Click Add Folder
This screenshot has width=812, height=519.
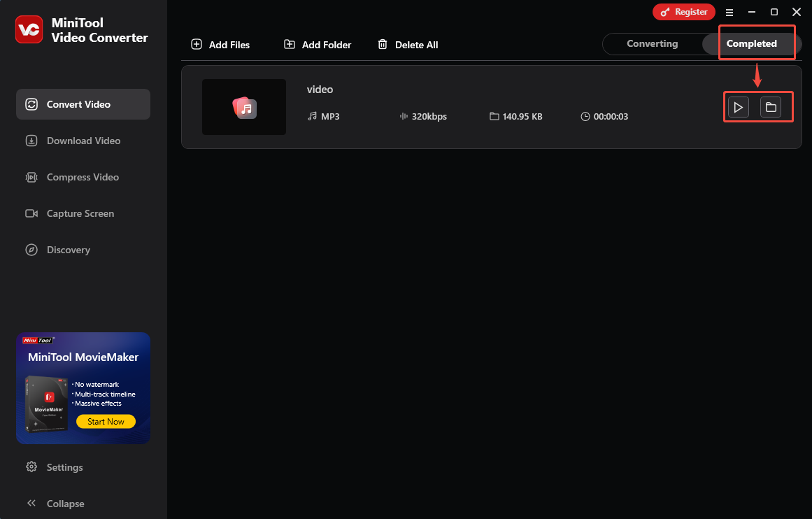318,45
